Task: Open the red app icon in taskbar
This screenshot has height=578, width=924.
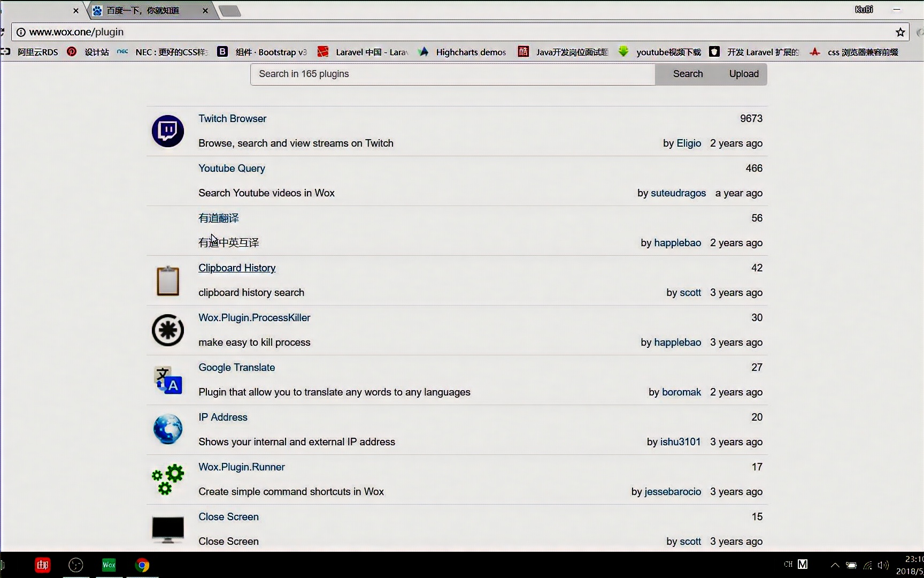Action: tap(43, 565)
